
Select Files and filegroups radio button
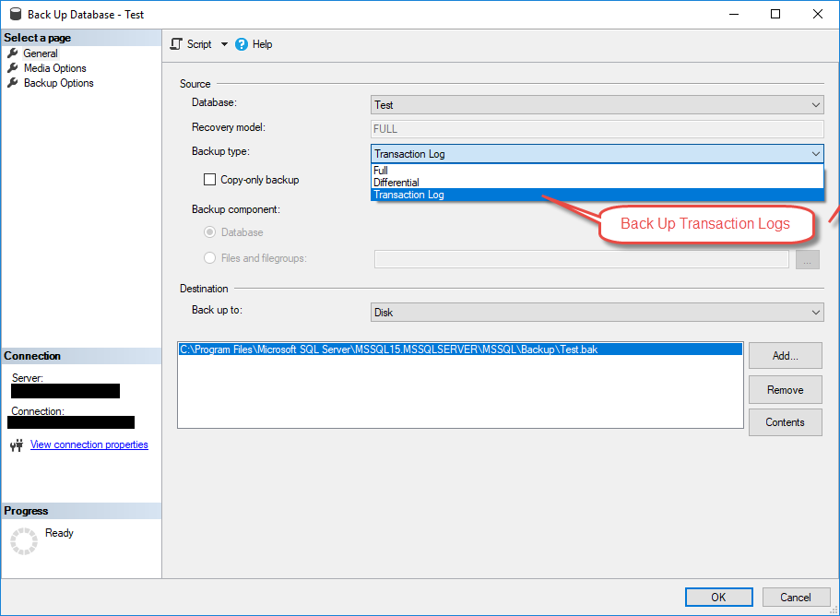[210, 258]
